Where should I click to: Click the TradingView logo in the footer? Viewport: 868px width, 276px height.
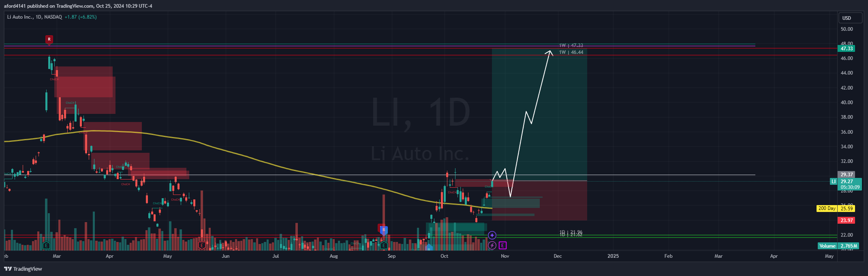[x=23, y=269]
